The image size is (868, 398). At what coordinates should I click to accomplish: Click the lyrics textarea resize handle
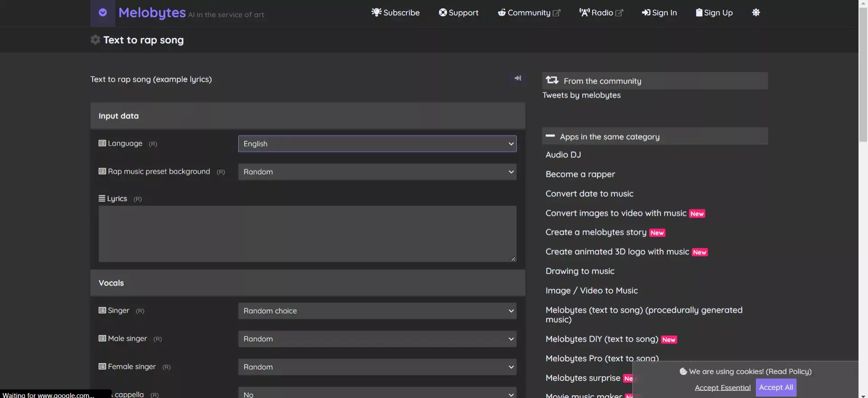[x=513, y=259]
